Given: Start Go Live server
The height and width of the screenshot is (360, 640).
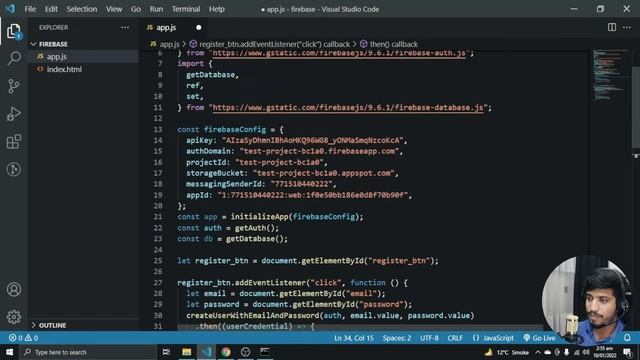Looking at the screenshot, I should coord(539,338).
